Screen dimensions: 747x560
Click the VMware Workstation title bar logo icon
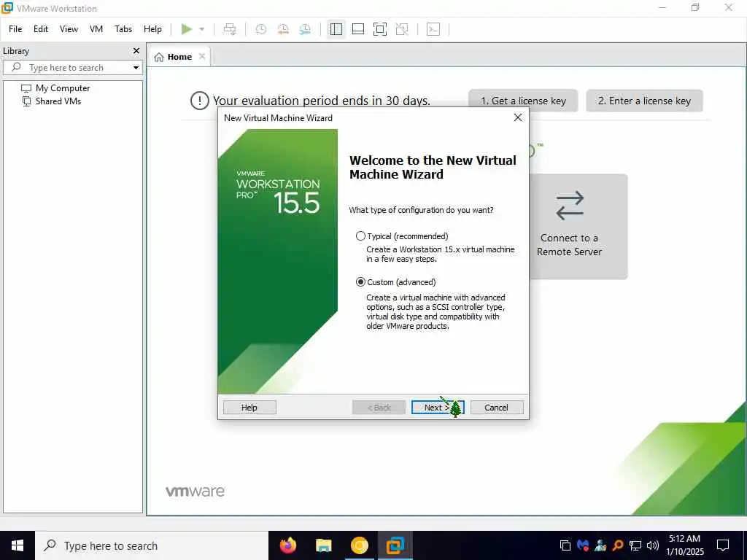[x=7, y=7]
